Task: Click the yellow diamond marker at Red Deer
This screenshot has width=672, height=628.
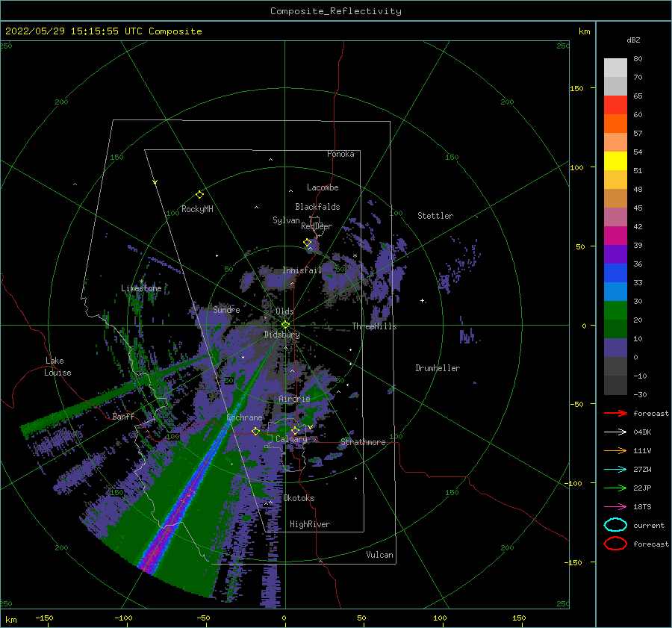Action: coord(308,243)
